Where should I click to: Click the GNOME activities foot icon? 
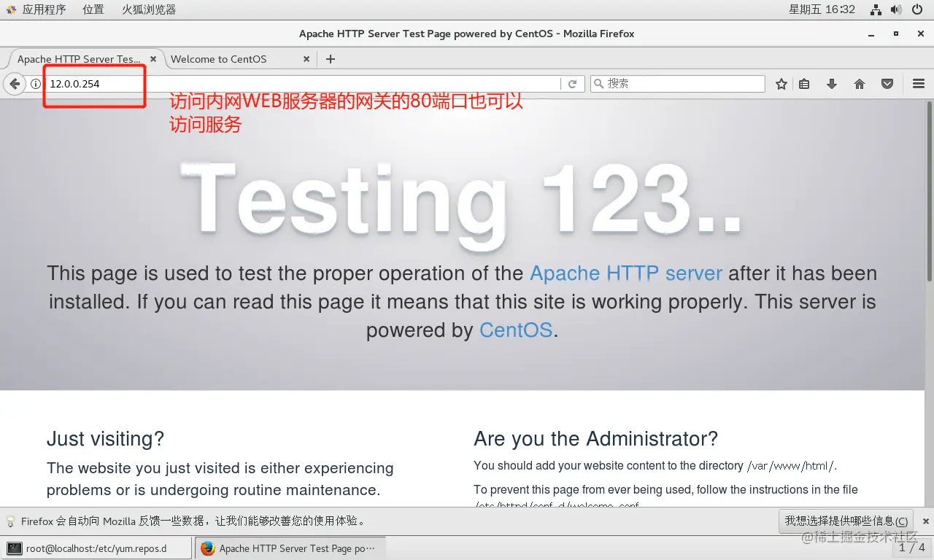[11, 9]
